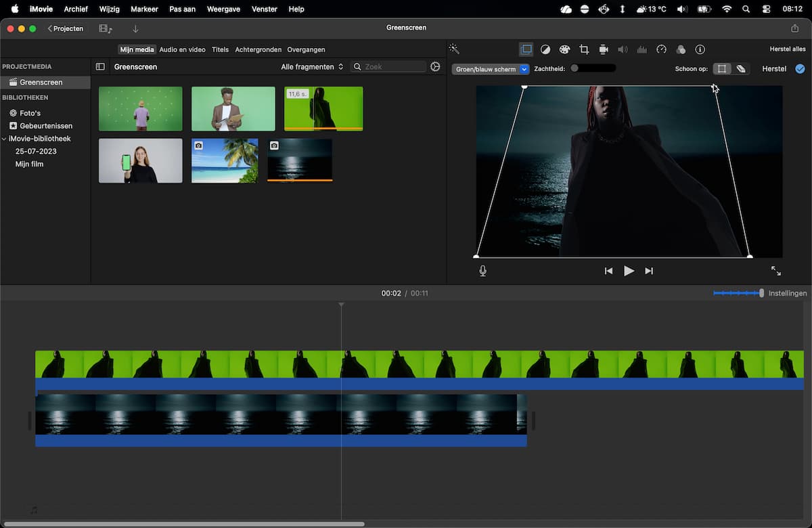Adjust the Zachtheid softness slider
Viewport: 812px width, 528px height.
[592, 68]
